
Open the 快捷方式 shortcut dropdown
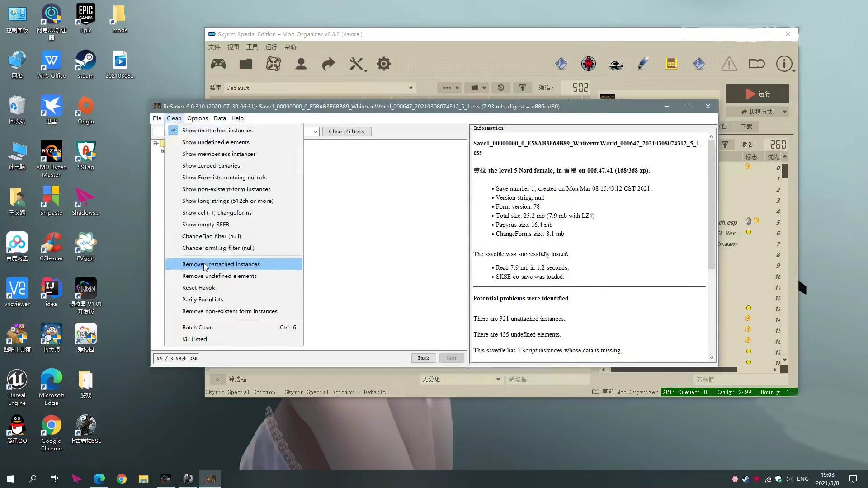pyautogui.click(x=758, y=112)
